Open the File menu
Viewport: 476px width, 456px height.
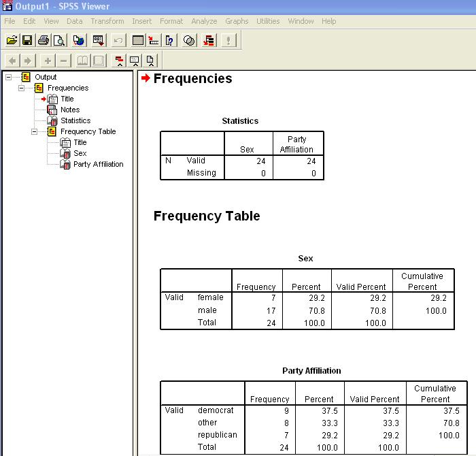click(x=10, y=21)
